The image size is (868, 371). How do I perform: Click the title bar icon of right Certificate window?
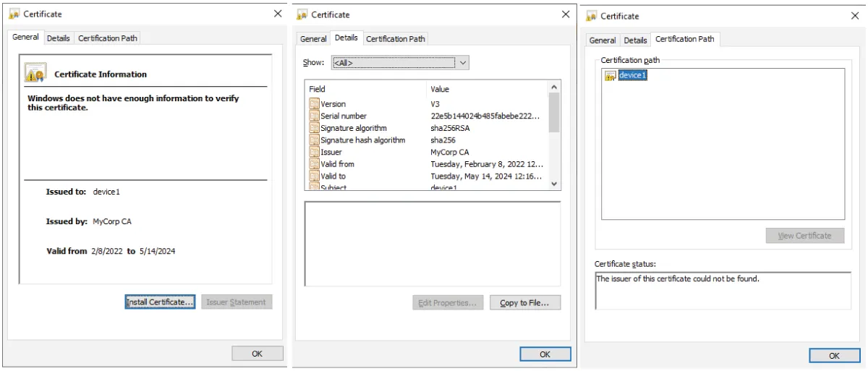(591, 16)
